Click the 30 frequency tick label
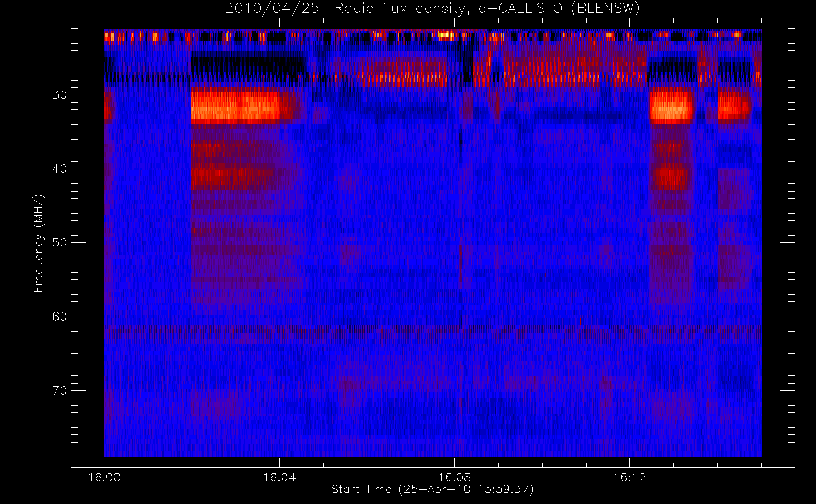This screenshot has height=504, width=816. coord(60,95)
